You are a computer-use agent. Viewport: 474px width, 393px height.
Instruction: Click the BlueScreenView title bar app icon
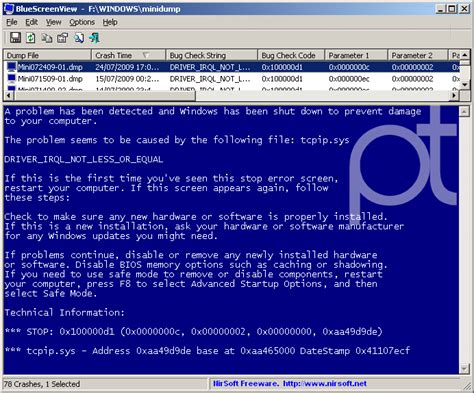click(9, 9)
